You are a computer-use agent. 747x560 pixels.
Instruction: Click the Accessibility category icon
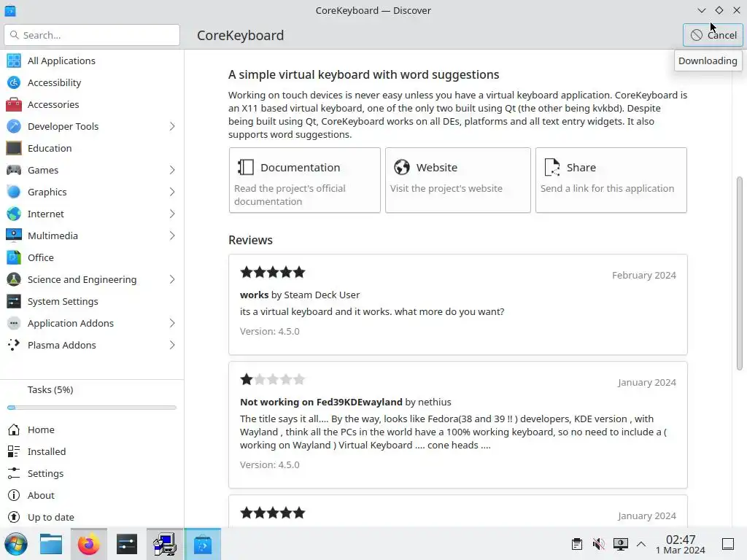[14, 82]
